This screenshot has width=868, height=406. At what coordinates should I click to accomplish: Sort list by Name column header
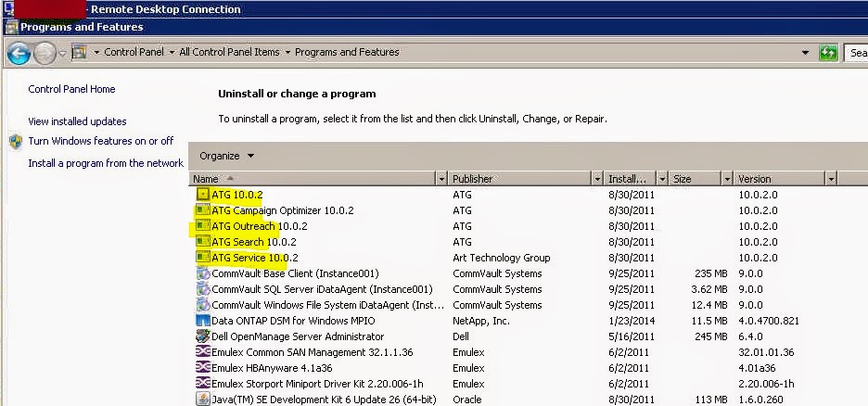pos(313,179)
